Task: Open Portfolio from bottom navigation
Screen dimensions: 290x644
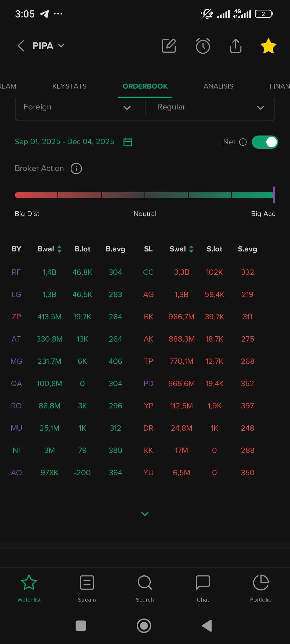Action: (261, 588)
